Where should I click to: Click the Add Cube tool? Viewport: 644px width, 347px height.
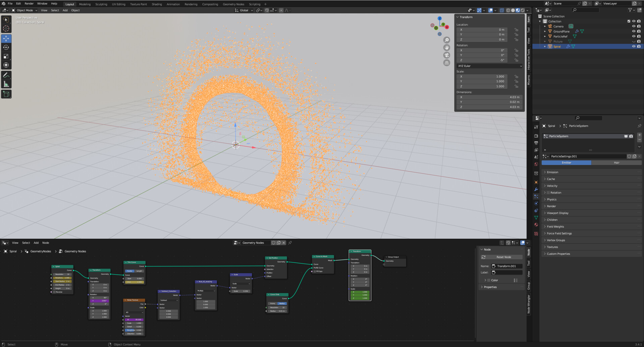coord(6,94)
